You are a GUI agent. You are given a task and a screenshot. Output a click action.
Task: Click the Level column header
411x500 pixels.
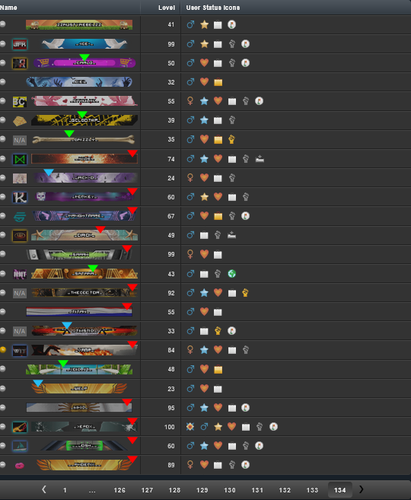tap(167, 7)
